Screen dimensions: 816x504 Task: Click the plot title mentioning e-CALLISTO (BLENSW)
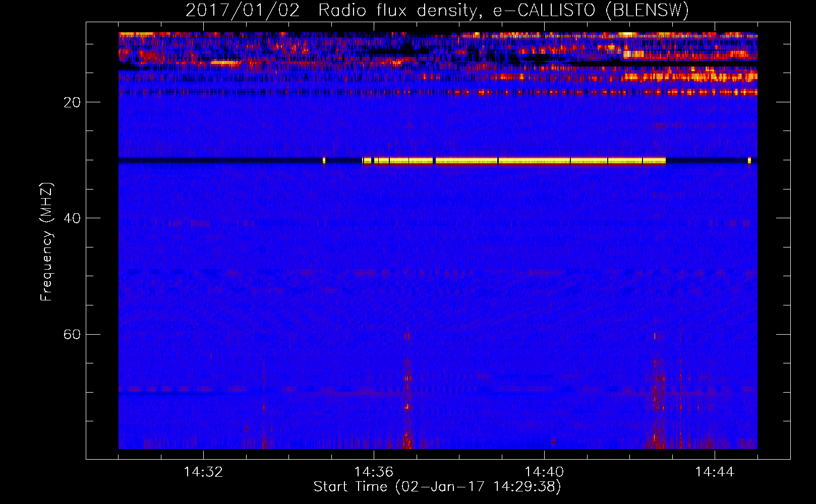pos(437,10)
